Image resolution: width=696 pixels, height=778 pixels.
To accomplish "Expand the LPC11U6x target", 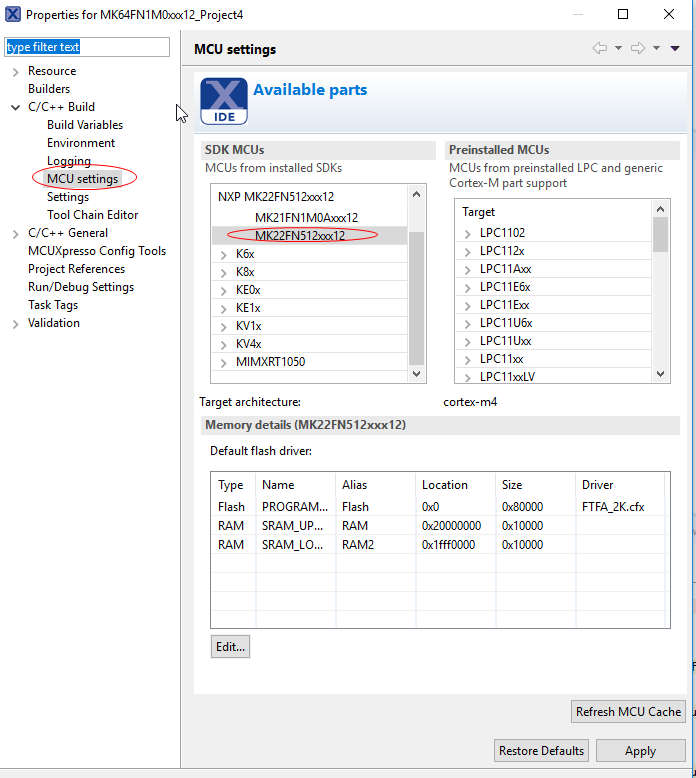I will (x=467, y=324).
